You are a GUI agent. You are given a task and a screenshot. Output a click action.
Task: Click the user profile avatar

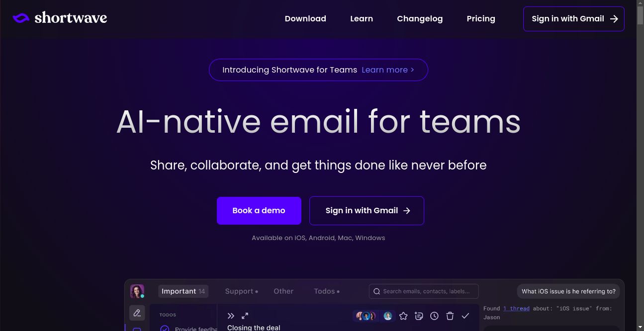click(137, 291)
